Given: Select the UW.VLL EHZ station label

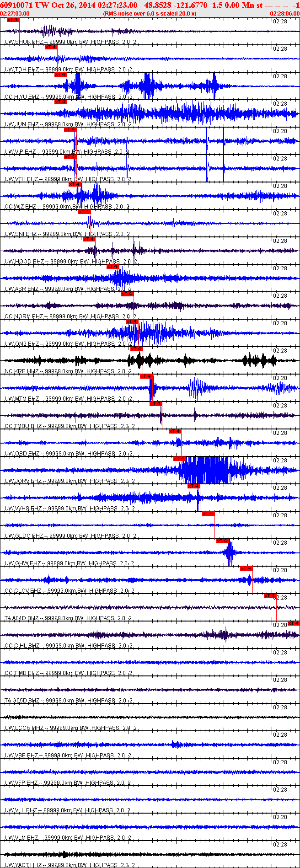Looking at the screenshot, I should pos(22,810).
